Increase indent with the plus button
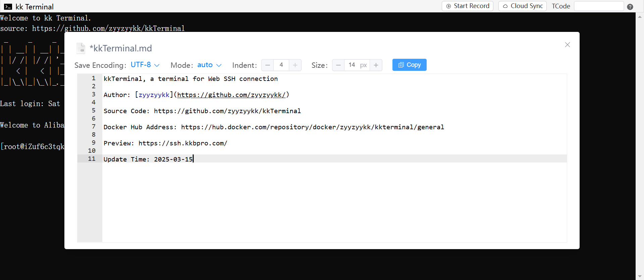This screenshot has width=644, height=280. 295,65
